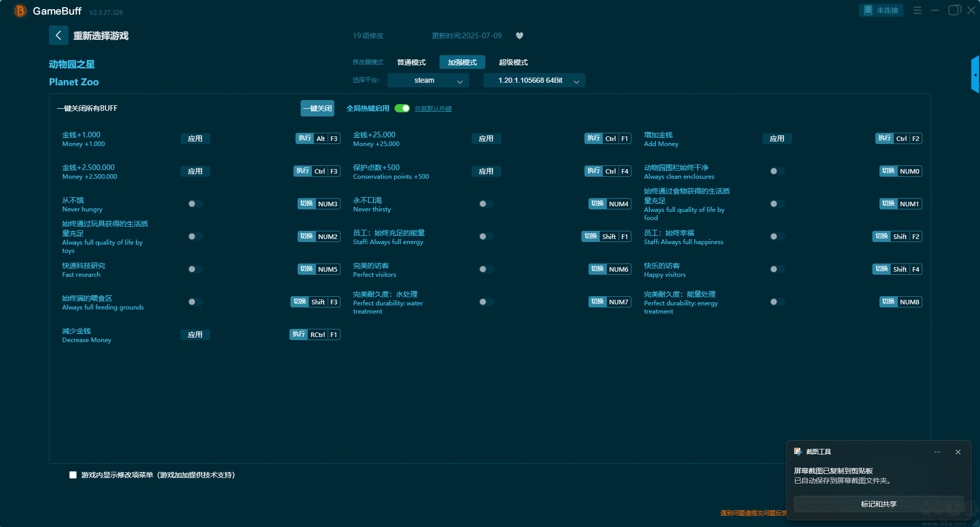Check the show in-game trainer menu checkbox
980x527 pixels.
[73, 475]
